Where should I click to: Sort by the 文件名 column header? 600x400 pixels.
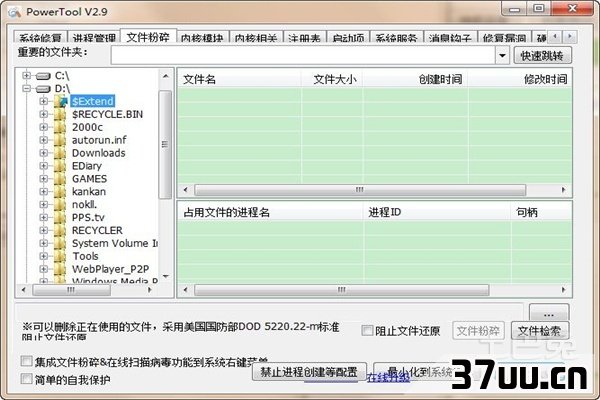click(240, 79)
